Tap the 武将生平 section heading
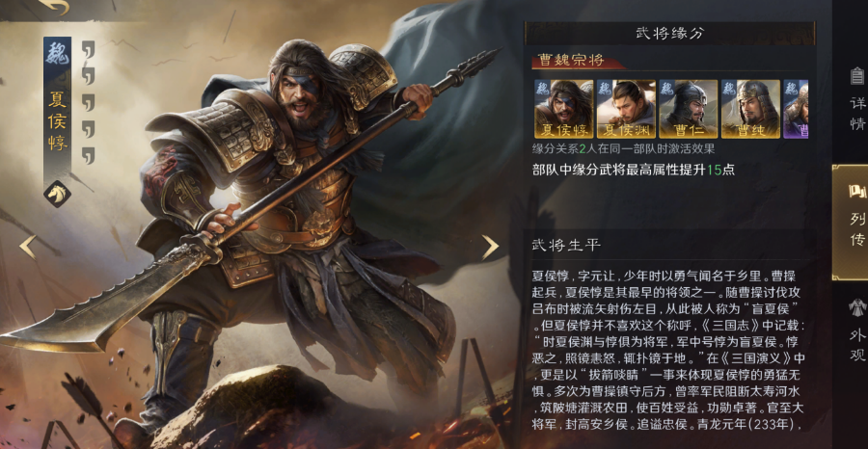The width and height of the screenshot is (868, 449). (566, 245)
